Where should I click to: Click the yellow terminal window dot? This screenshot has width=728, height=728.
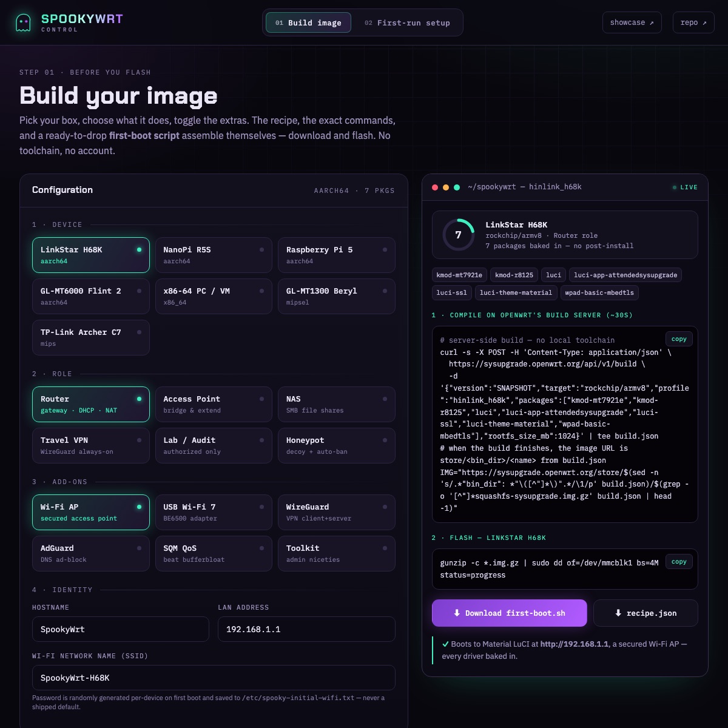click(x=446, y=187)
